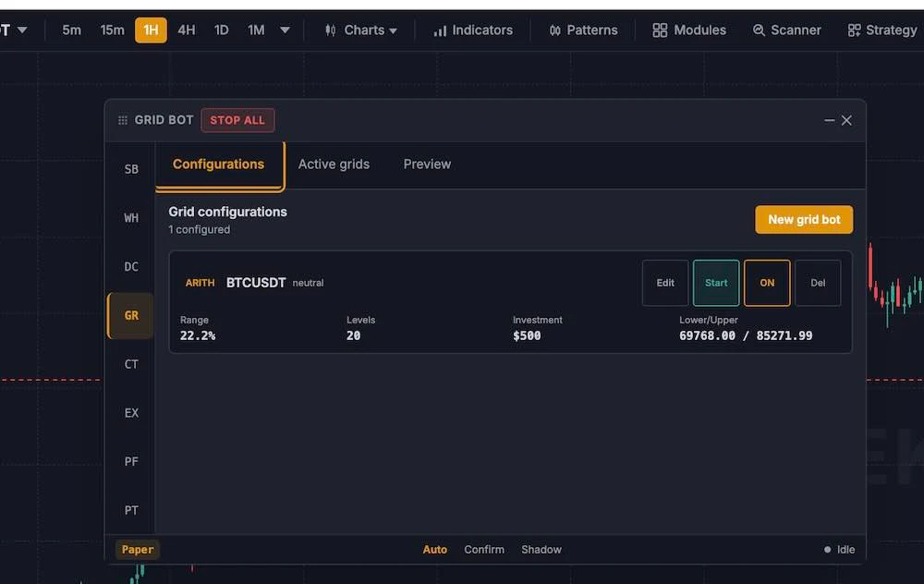924x584 pixels.
Task: Select the GR grid sidebar module
Action: tap(131, 316)
